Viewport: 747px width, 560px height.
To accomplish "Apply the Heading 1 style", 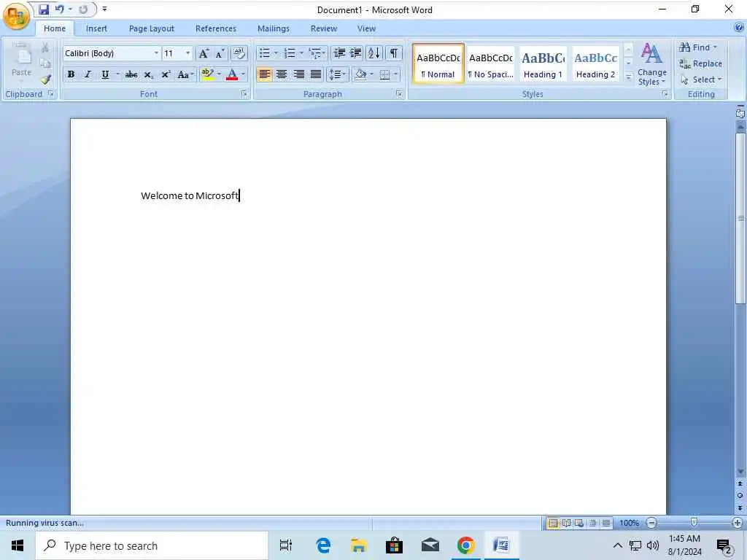I will (543, 64).
